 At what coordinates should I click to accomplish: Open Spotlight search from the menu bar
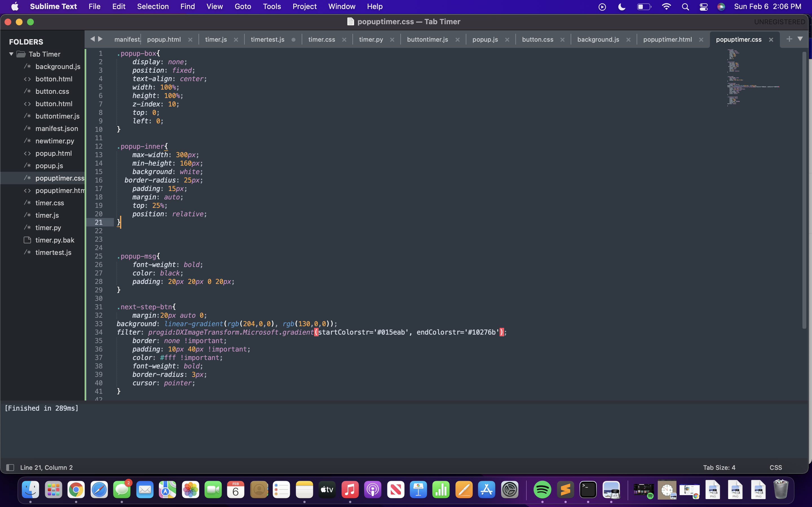(x=685, y=6)
